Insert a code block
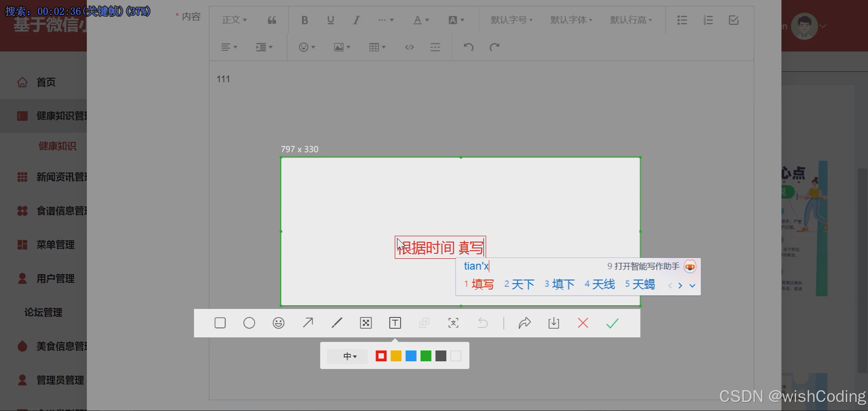 point(410,47)
